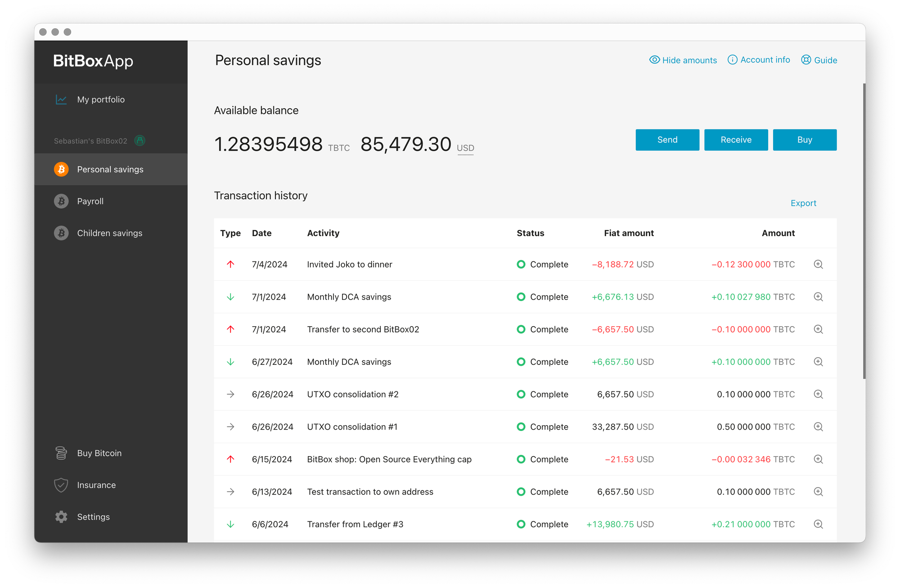Show details for UTXO consolidation #2
The image size is (900, 588).
[818, 394]
